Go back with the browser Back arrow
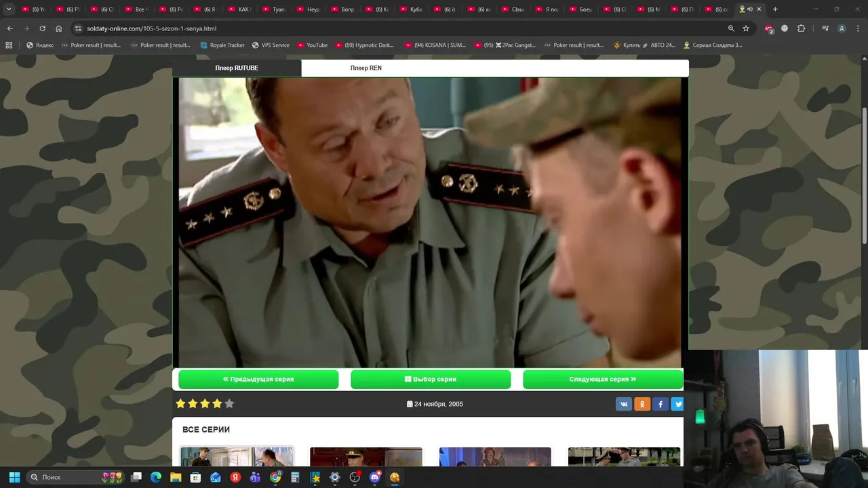Viewport: 868px width, 488px height. pyautogui.click(x=9, y=28)
